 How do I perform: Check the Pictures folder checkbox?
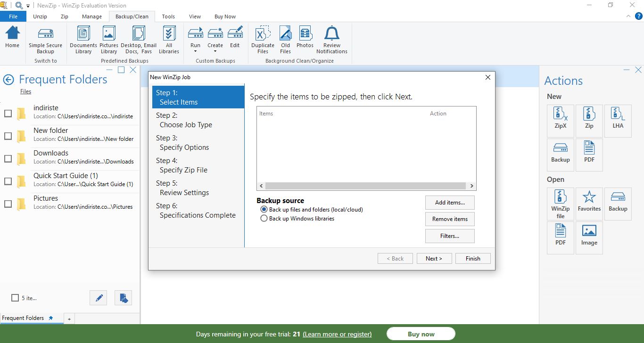(x=8, y=204)
